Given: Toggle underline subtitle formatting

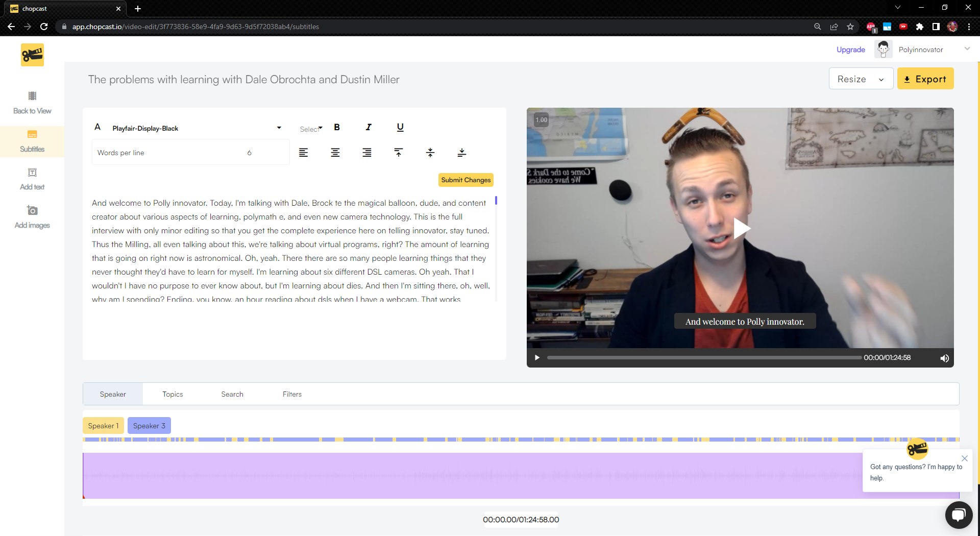Looking at the screenshot, I should click(x=400, y=128).
